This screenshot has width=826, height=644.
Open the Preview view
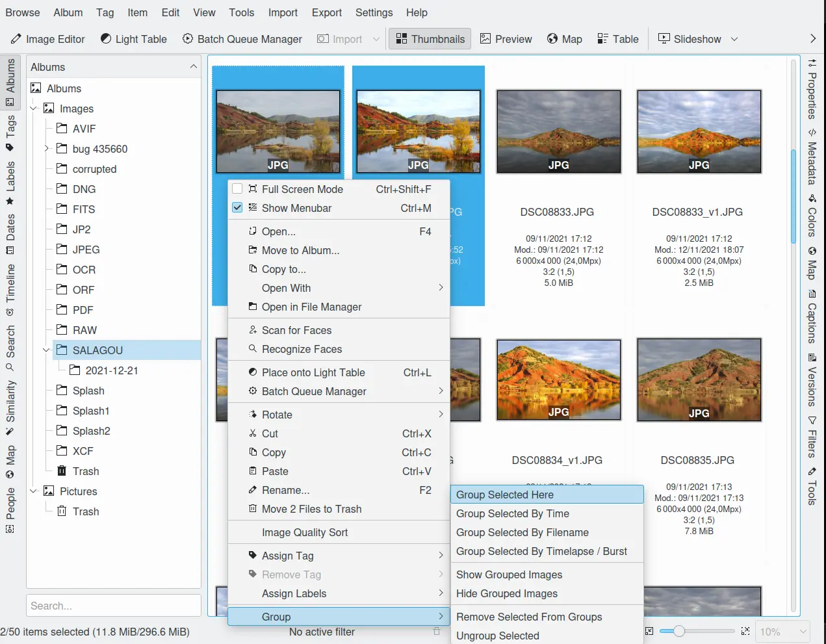tap(506, 39)
